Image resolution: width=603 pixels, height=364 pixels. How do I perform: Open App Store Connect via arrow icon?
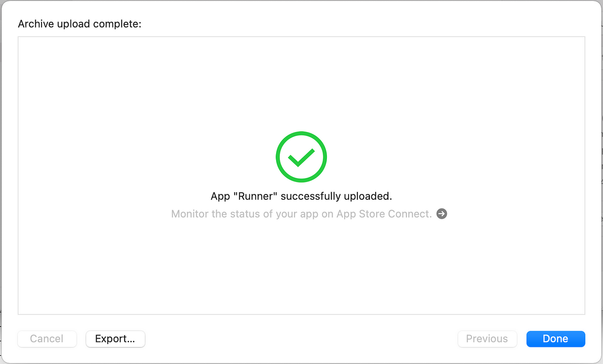(x=442, y=214)
